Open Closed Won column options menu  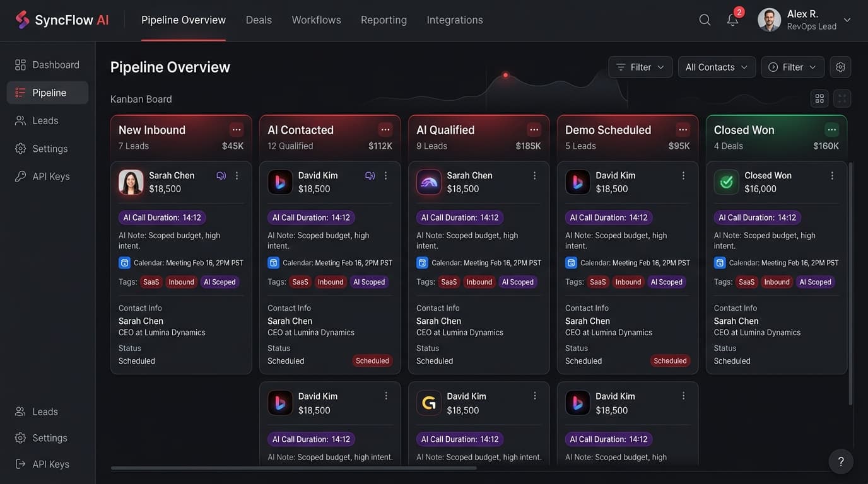pyautogui.click(x=832, y=130)
